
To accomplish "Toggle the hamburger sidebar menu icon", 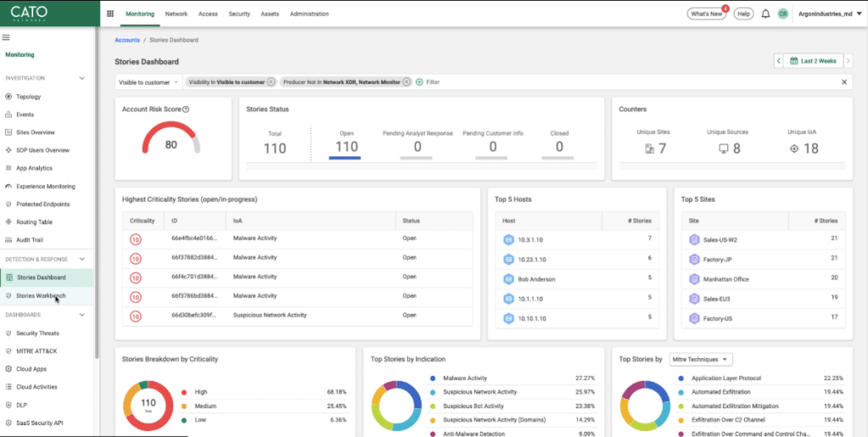I will pos(6,37).
